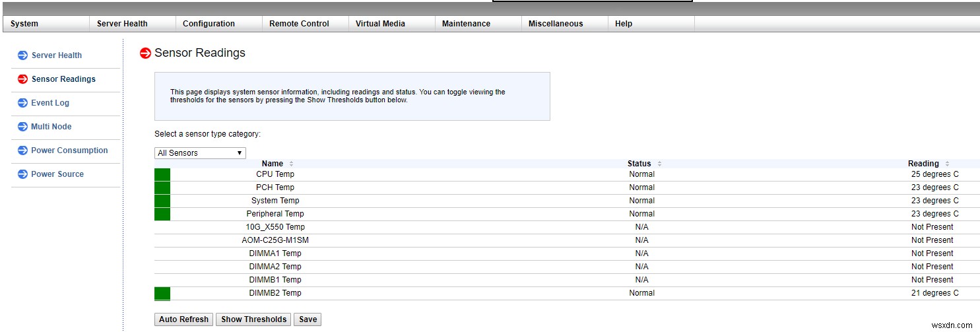Click the arrow icon beside Power Consumption
This screenshot has height=332, width=980.
23,150
